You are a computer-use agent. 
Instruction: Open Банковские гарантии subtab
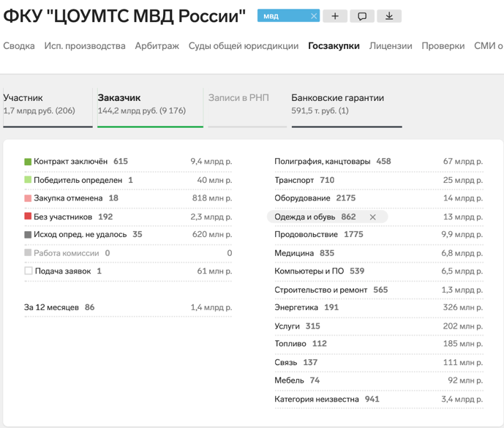point(347,108)
